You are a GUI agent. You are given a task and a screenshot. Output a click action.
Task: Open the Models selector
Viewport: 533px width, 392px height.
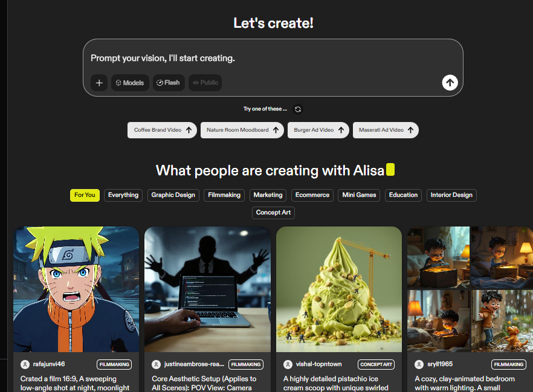coord(130,83)
